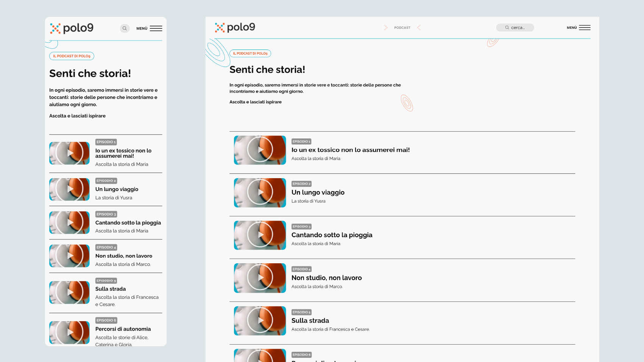Click the desktop 'IL PODCAST DI POLO9' tag
644x362 pixels.
pyautogui.click(x=250, y=53)
